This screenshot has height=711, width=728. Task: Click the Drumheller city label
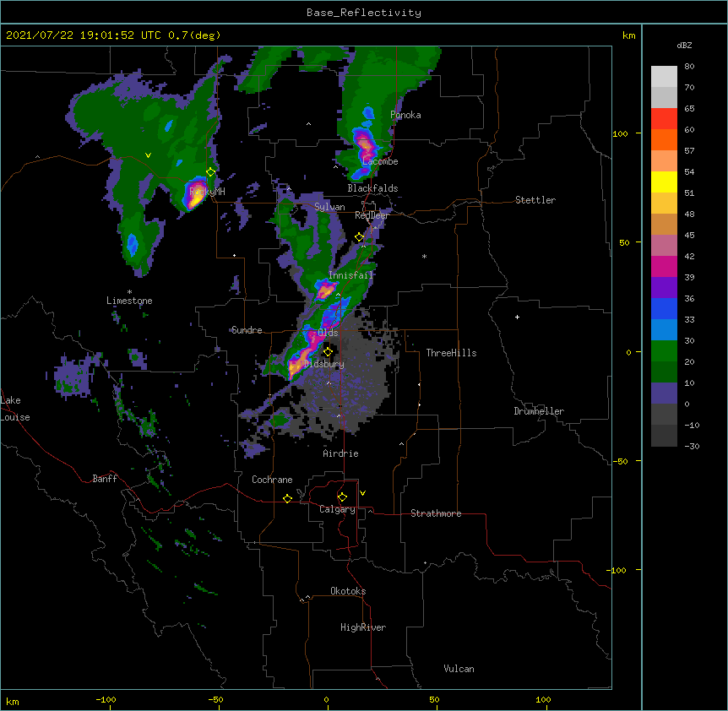point(539,411)
